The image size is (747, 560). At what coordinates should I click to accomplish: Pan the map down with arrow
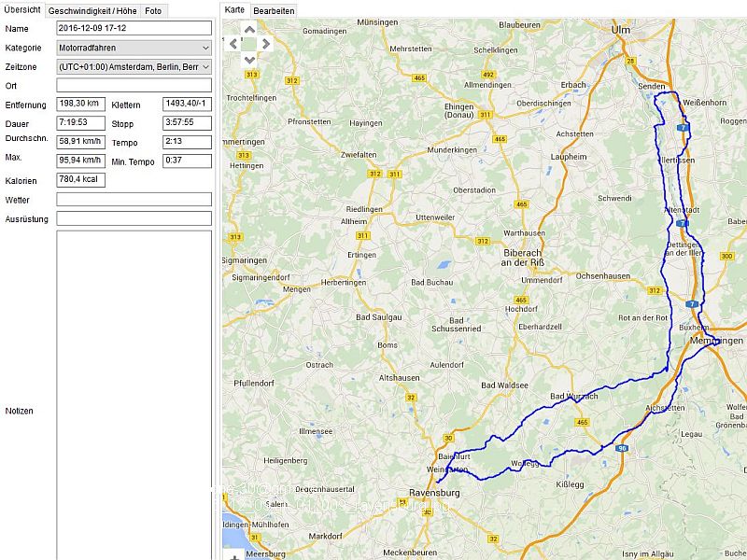(x=248, y=59)
